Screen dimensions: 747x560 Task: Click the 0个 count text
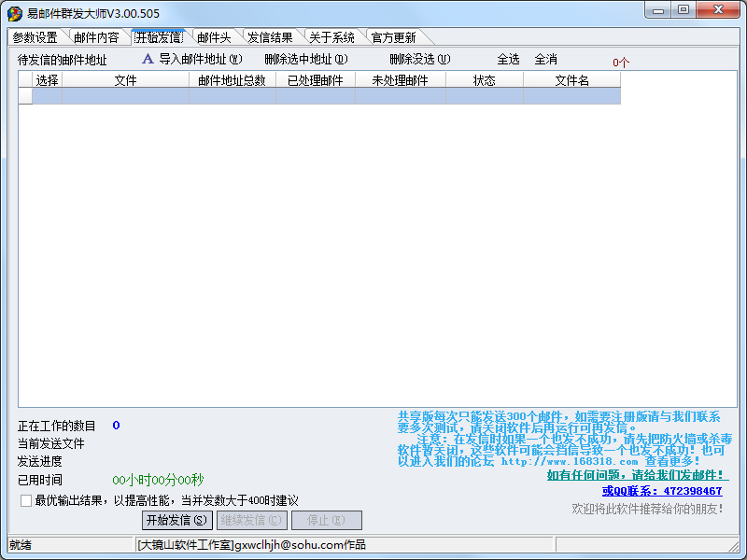[x=621, y=63]
